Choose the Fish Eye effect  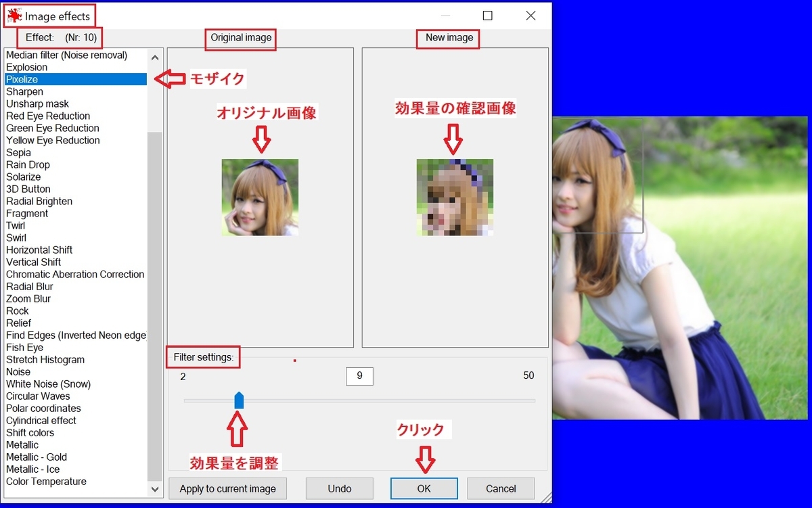(25, 347)
